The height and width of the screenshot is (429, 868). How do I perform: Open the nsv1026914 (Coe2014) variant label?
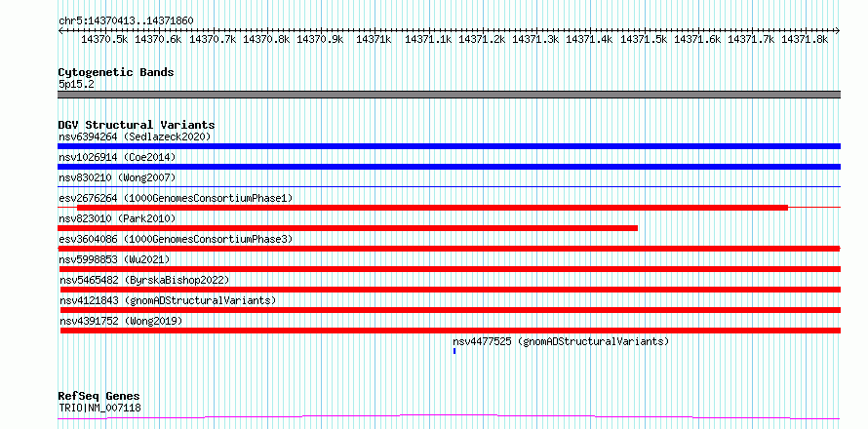click(x=117, y=157)
